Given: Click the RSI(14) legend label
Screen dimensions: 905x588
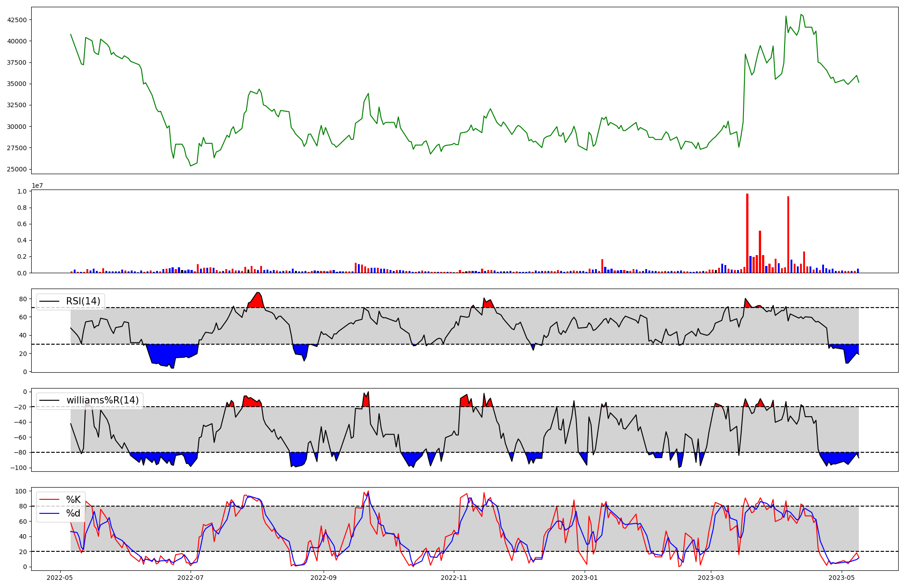Looking at the screenshot, I should tap(83, 301).
